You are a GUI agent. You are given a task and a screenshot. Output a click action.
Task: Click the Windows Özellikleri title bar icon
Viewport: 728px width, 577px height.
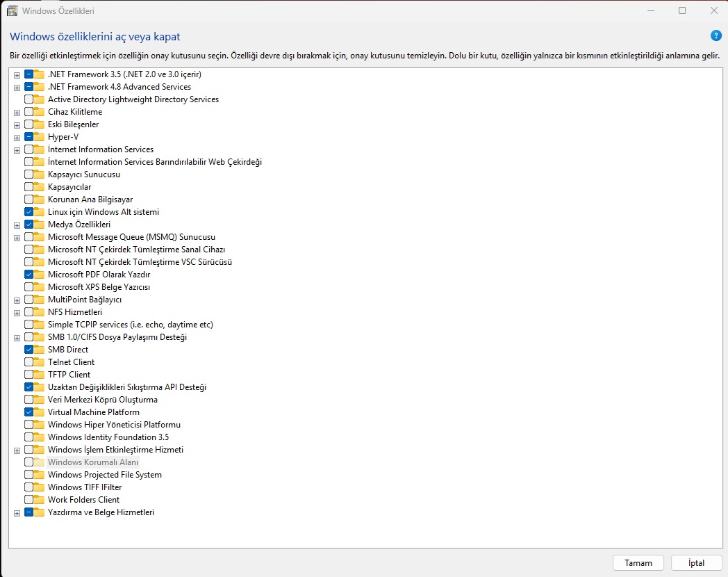(12, 10)
